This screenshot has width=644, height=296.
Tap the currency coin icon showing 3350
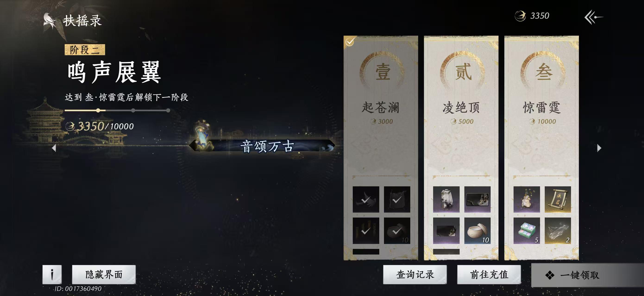point(520,16)
